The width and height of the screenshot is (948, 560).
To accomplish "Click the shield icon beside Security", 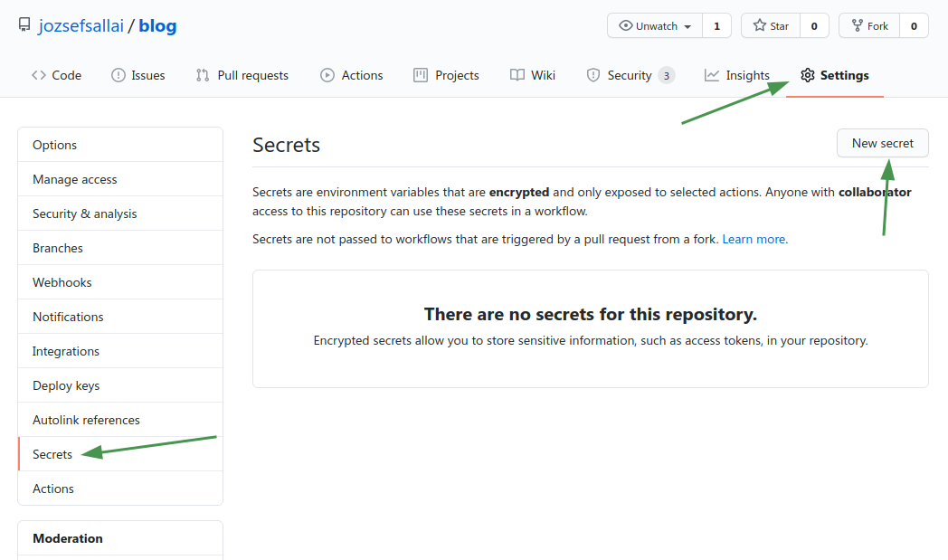I will [593, 75].
